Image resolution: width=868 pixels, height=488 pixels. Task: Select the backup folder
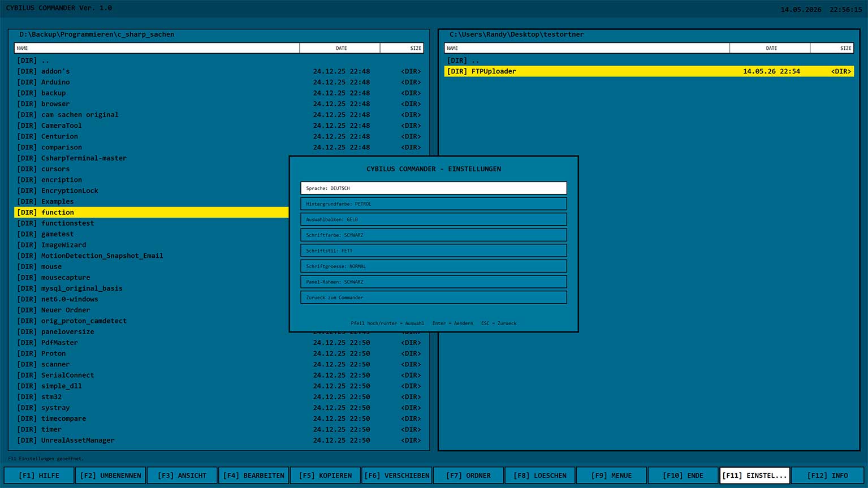[219, 93]
